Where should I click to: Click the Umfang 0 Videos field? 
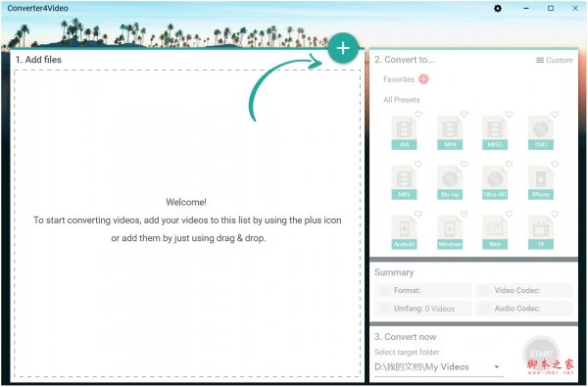(x=423, y=309)
